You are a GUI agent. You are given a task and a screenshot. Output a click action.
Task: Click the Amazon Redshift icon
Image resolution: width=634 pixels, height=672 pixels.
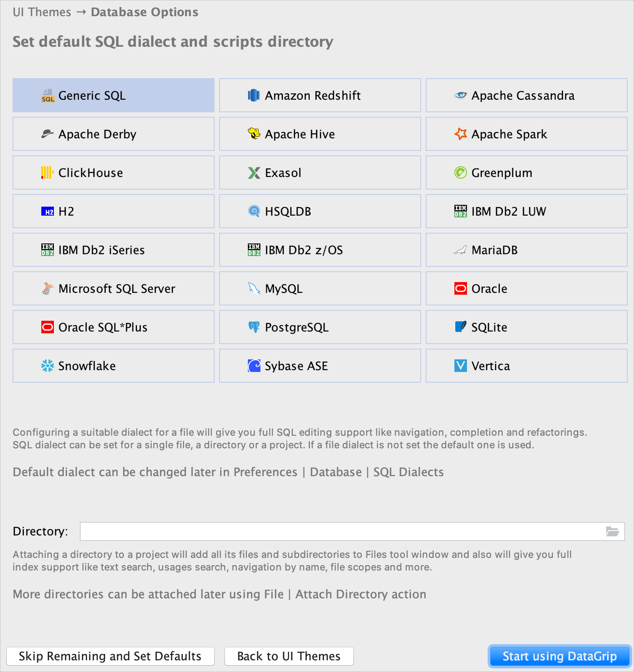coord(254,95)
